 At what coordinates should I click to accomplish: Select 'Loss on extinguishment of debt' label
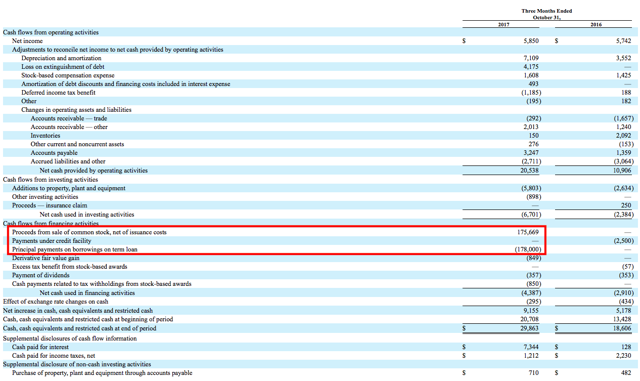63,67
